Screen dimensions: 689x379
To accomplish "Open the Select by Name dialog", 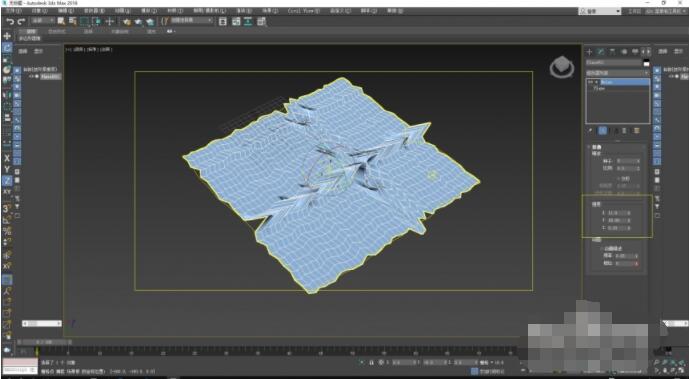I will 73,21.
